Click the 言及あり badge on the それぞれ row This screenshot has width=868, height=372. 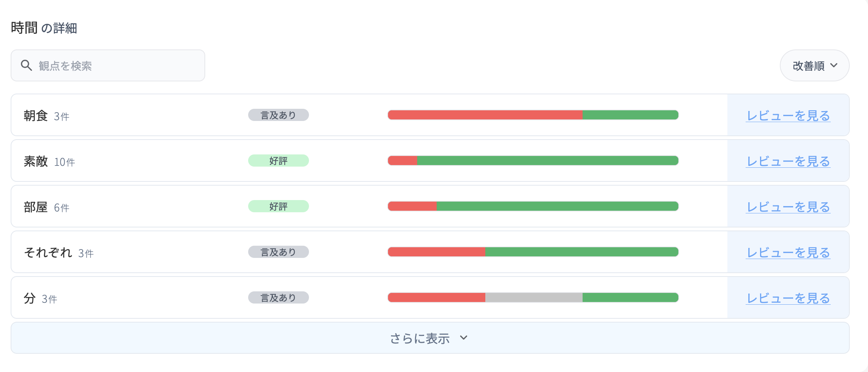pos(279,252)
